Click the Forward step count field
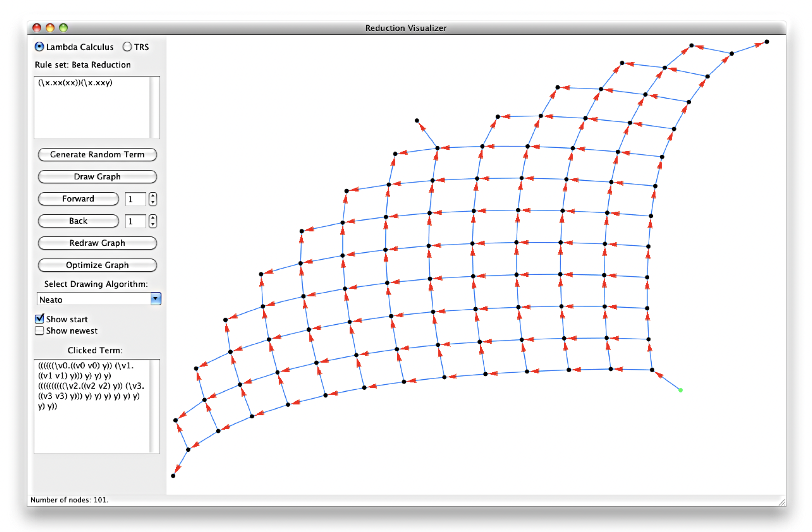Screen dimensions: 812x532 (x=135, y=199)
